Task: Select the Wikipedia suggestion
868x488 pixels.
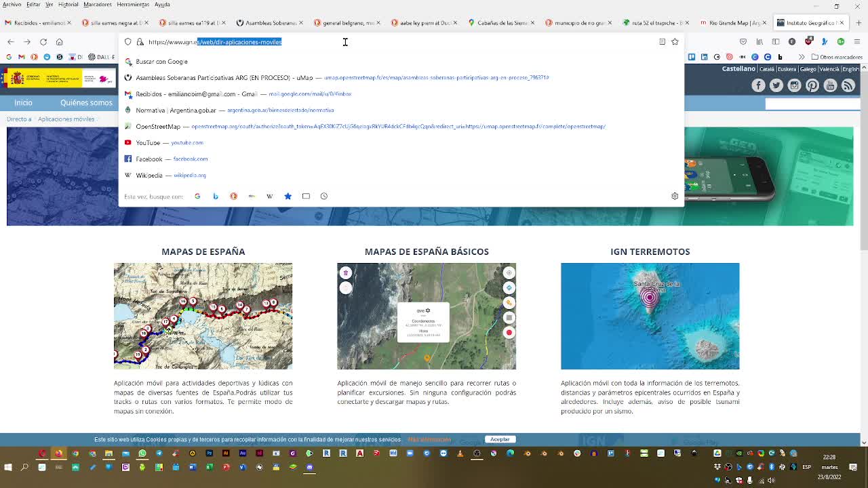Action: 400,176
